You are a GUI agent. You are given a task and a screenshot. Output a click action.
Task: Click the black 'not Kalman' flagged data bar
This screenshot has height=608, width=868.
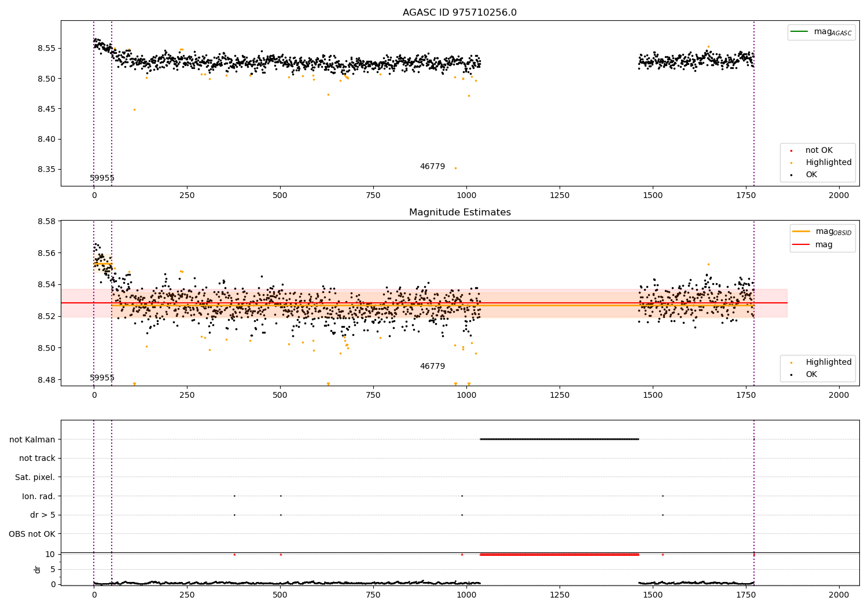coord(560,439)
